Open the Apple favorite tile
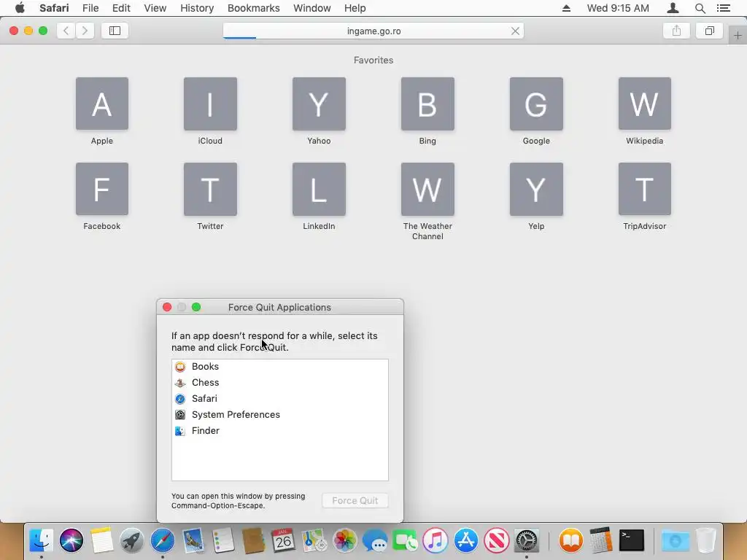This screenshot has height=560, width=747. click(x=102, y=104)
